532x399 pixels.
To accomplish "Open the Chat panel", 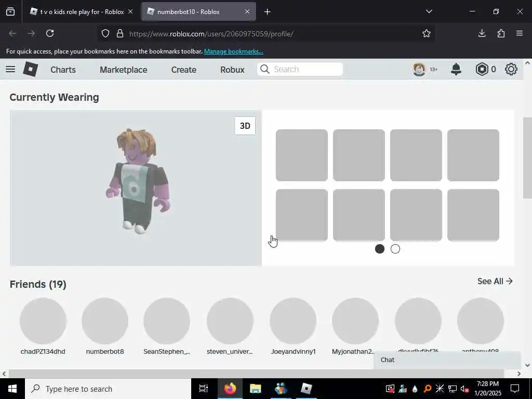I will point(447,360).
